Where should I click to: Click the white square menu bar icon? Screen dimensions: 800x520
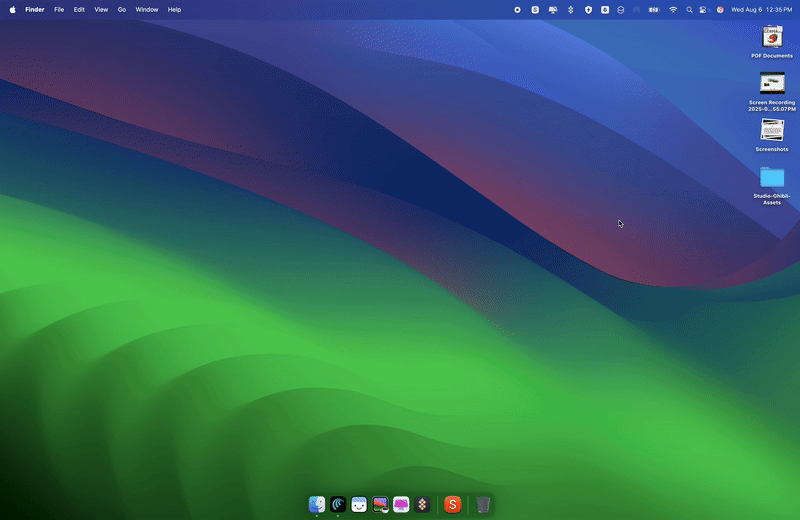[605, 10]
